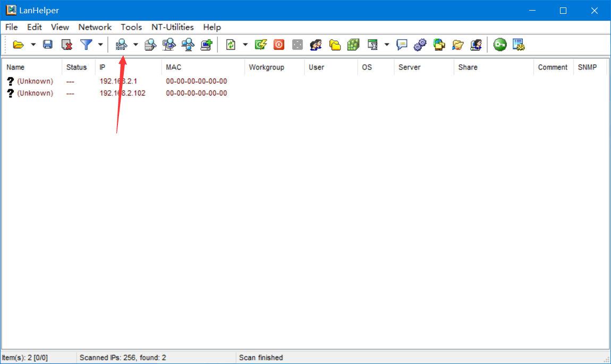
Task: Sort by the User column header
Action: click(331, 67)
